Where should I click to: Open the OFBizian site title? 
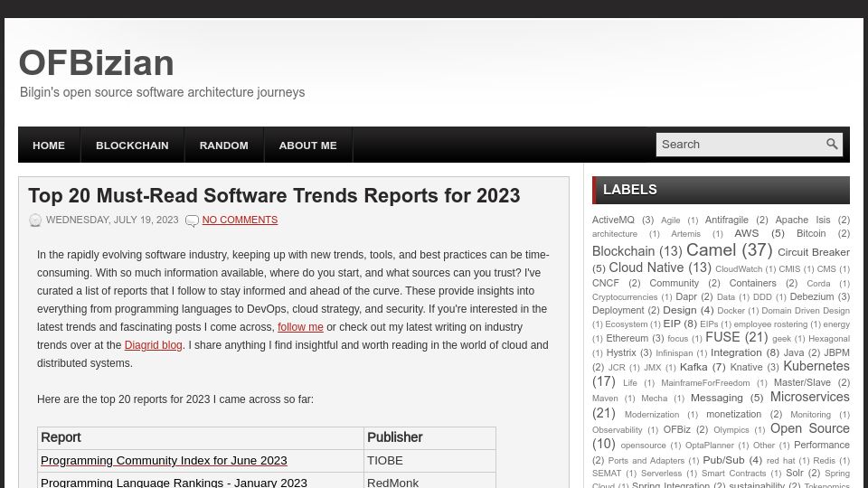97,62
